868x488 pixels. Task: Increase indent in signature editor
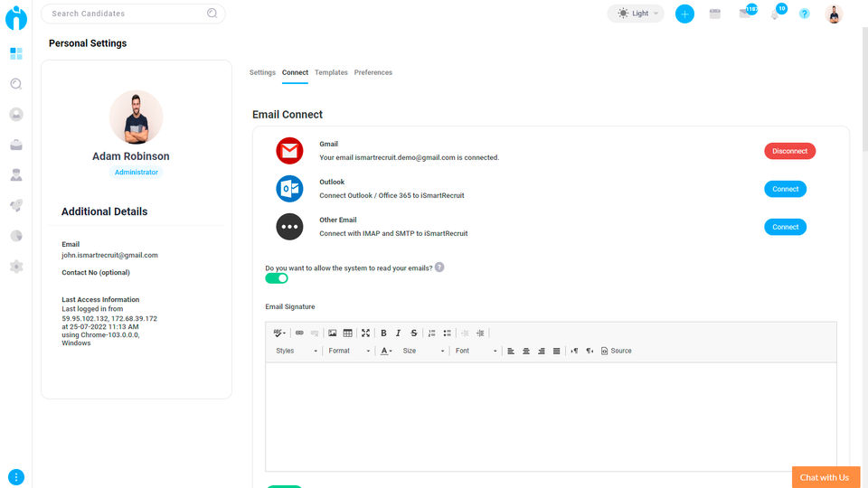click(480, 333)
